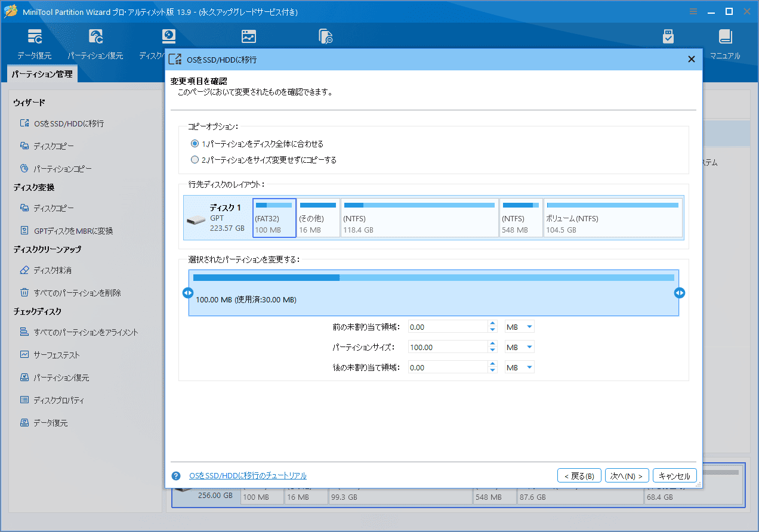Open the disk benchmark toolbar icon

pyautogui.click(x=249, y=36)
